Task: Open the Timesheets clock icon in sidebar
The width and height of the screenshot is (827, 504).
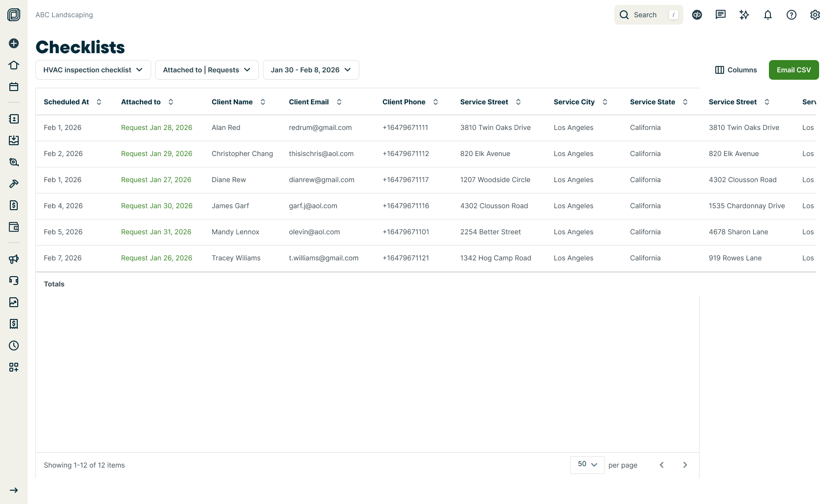Action: pos(14,346)
